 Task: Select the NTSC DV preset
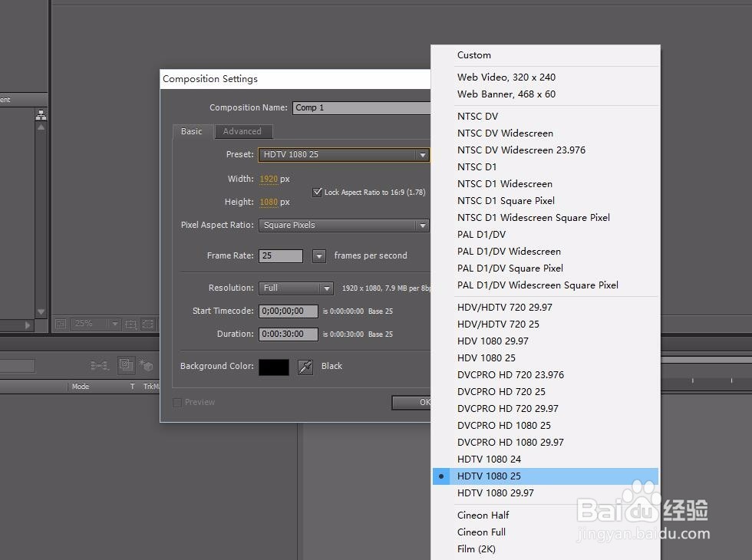point(546,116)
